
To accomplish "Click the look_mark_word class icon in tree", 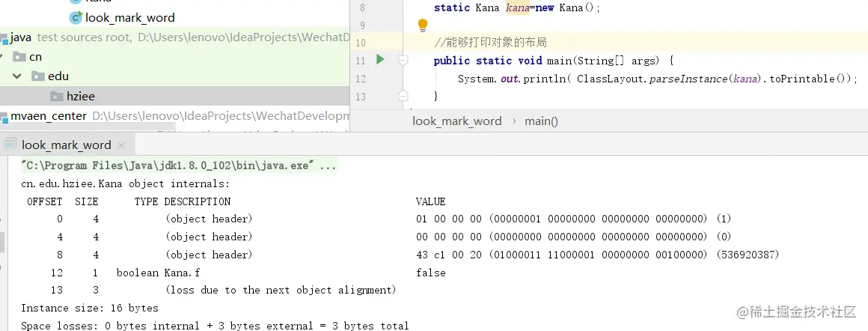I will coord(76,18).
